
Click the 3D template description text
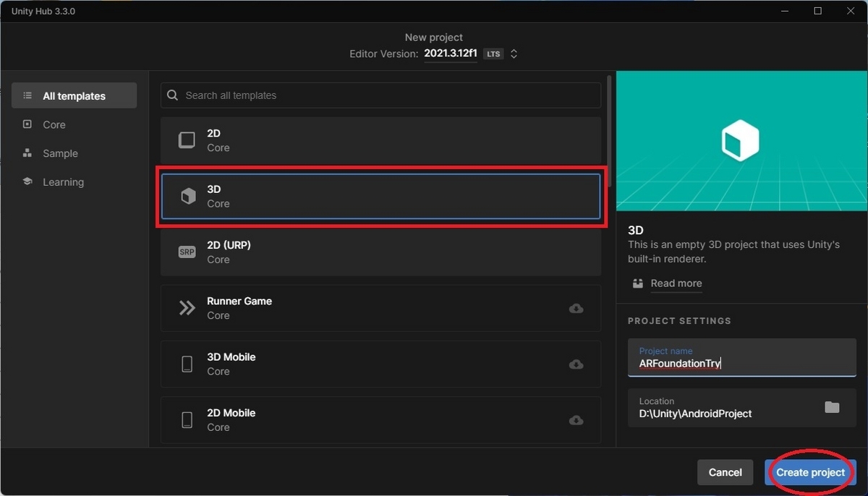coord(733,252)
